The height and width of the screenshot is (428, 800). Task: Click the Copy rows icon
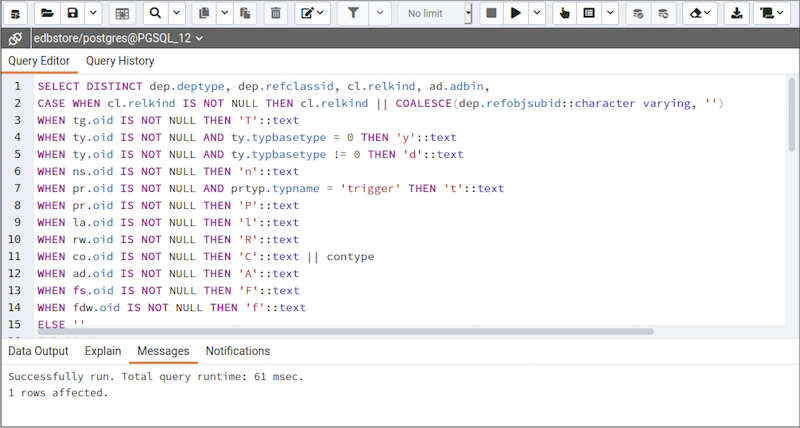pos(204,14)
